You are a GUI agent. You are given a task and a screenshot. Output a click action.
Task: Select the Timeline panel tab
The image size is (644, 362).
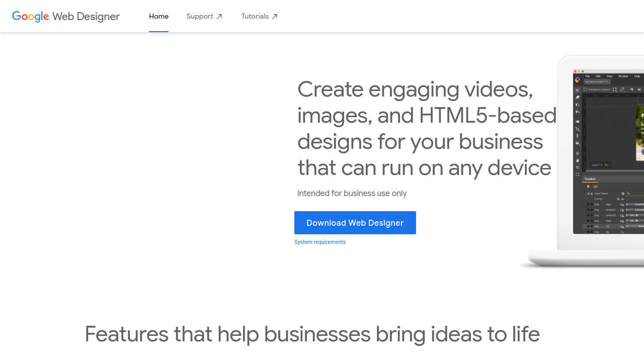tap(590, 179)
